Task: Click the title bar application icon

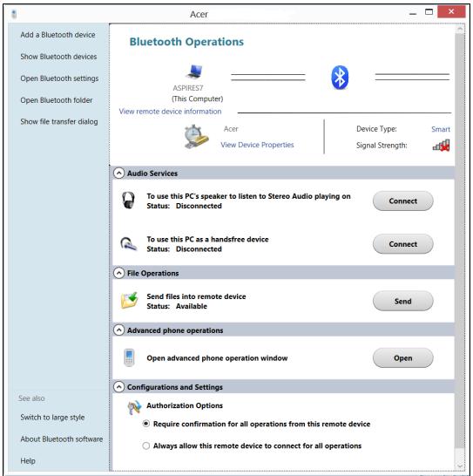Action: [14, 14]
